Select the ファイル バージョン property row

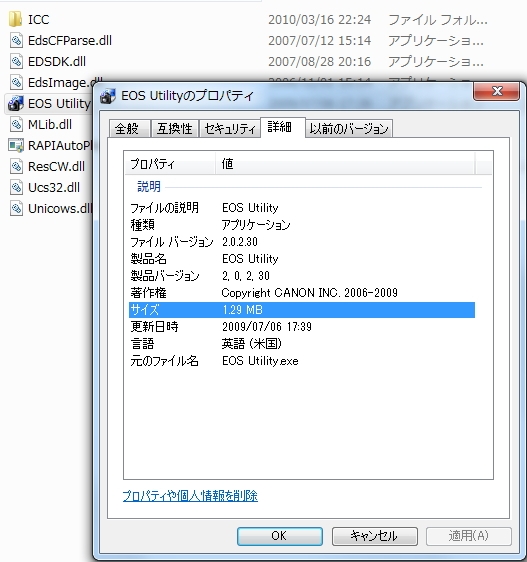coord(302,242)
